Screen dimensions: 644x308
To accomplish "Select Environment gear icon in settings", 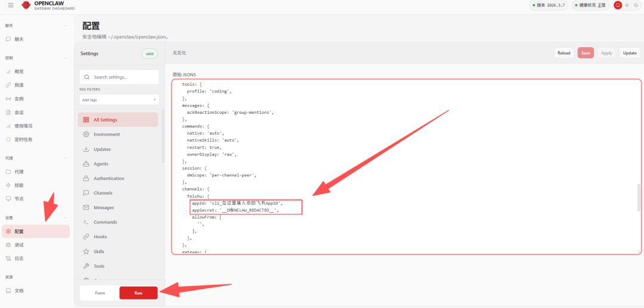I will point(86,135).
